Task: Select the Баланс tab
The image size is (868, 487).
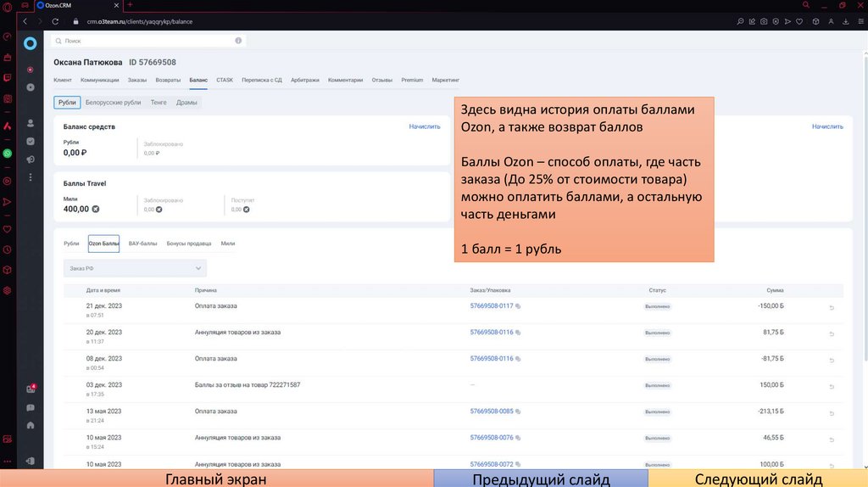Action: point(198,80)
